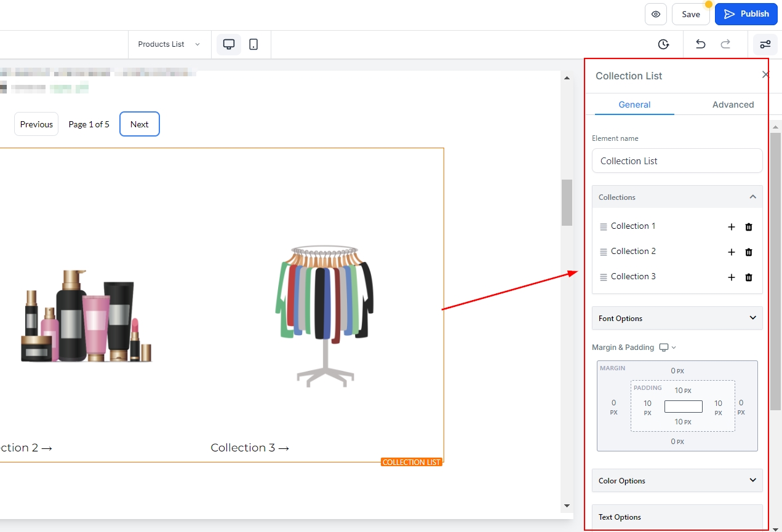Collapse the Collections section
Viewport: 782px width, 532px height.
752,197
